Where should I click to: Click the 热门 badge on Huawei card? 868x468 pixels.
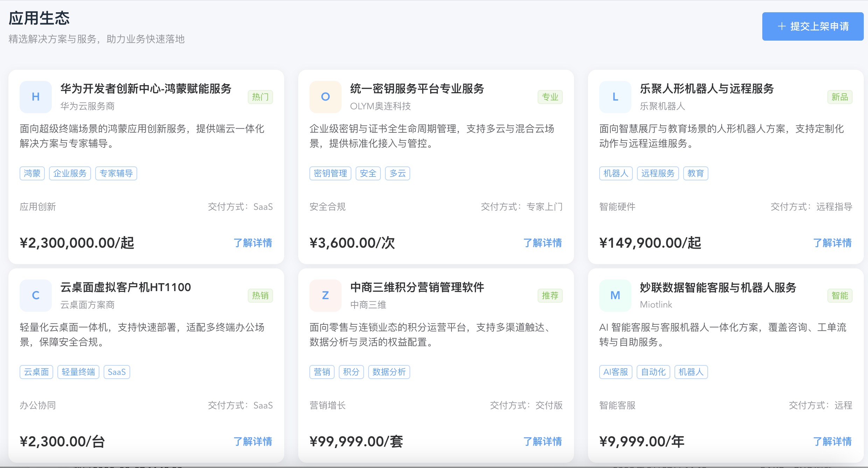pos(260,97)
